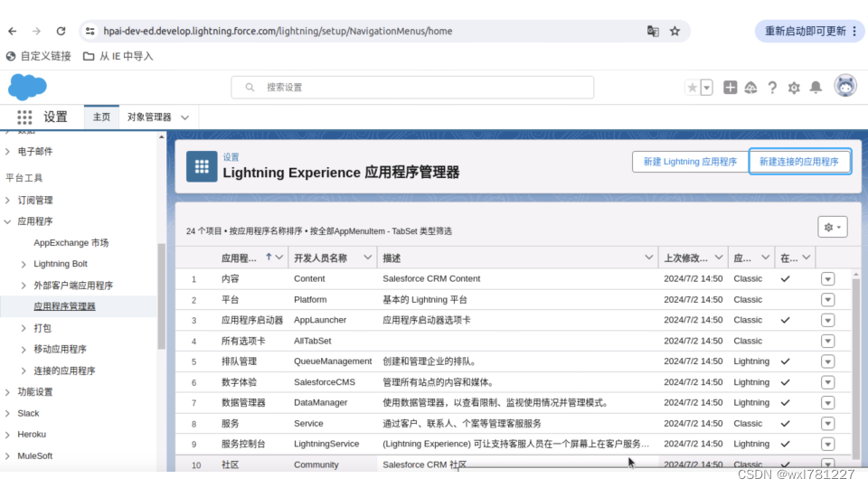
Task: Open 上次修改 column menu chevron
Action: tap(719, 258)
